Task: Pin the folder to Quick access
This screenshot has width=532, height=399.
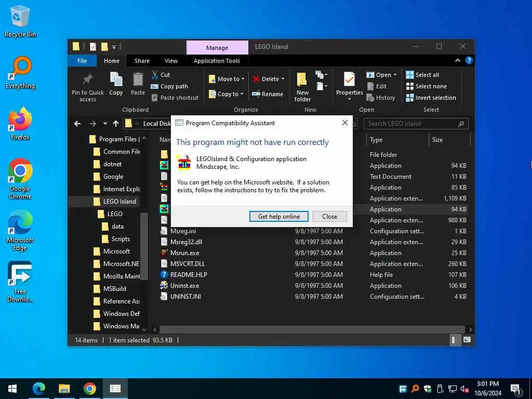Action: pos(87,87)
